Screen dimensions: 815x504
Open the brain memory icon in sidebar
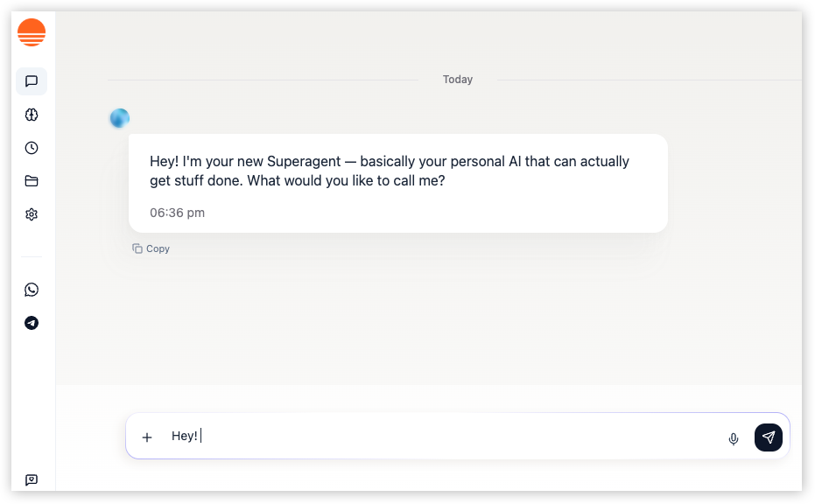[x=32, y=114]
